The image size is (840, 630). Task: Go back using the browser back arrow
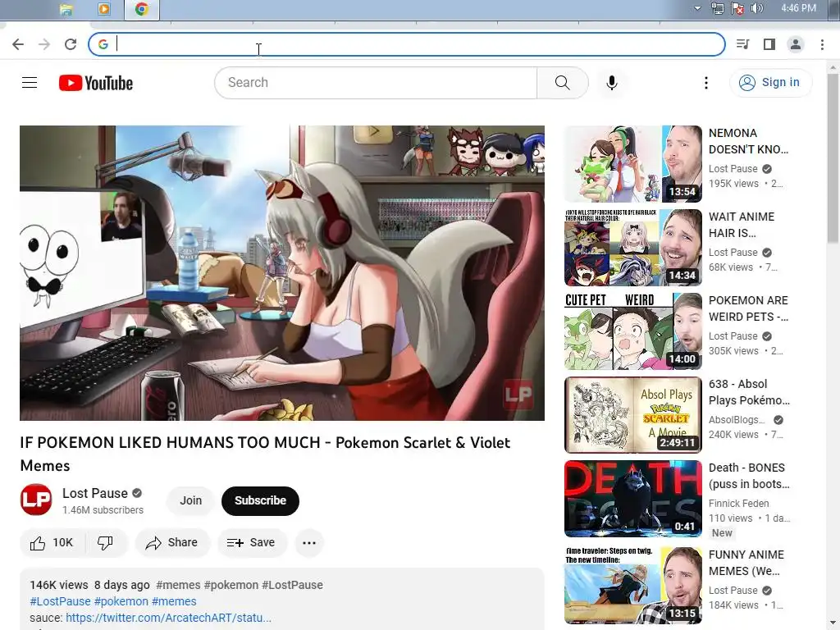18,44
